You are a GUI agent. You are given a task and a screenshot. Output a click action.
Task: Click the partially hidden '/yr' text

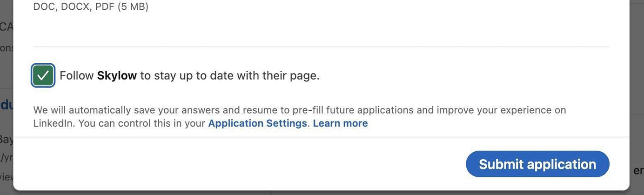pyautogui.click(x=7, y=157)
